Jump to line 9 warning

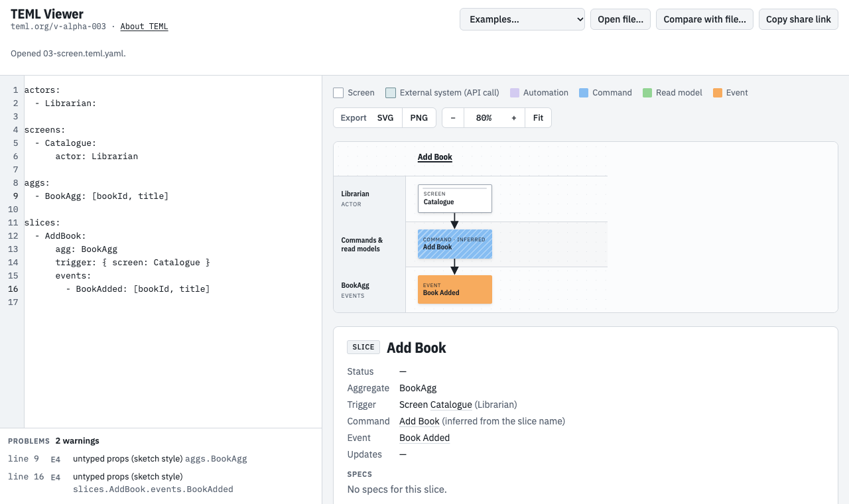tap(161, 458)
